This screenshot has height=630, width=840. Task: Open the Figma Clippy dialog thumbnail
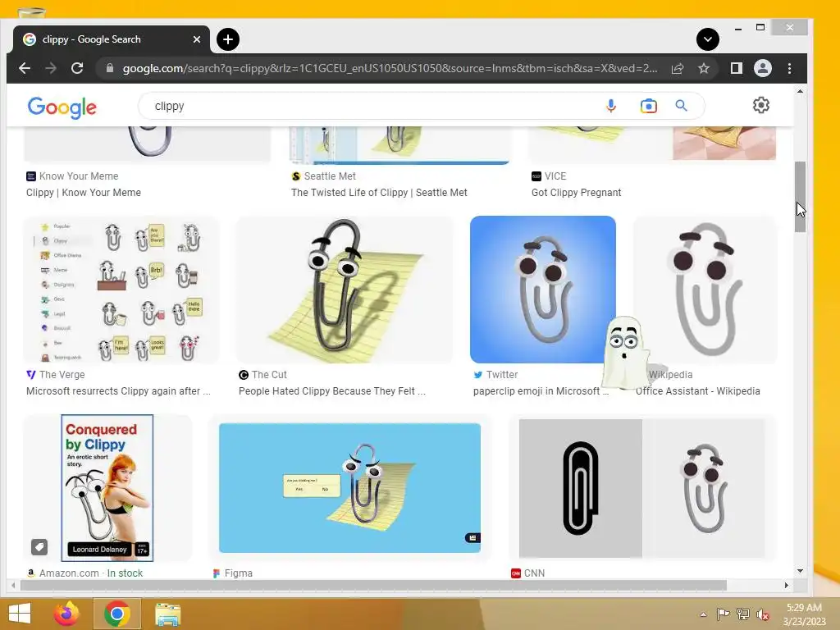click(x=349, y=487)
